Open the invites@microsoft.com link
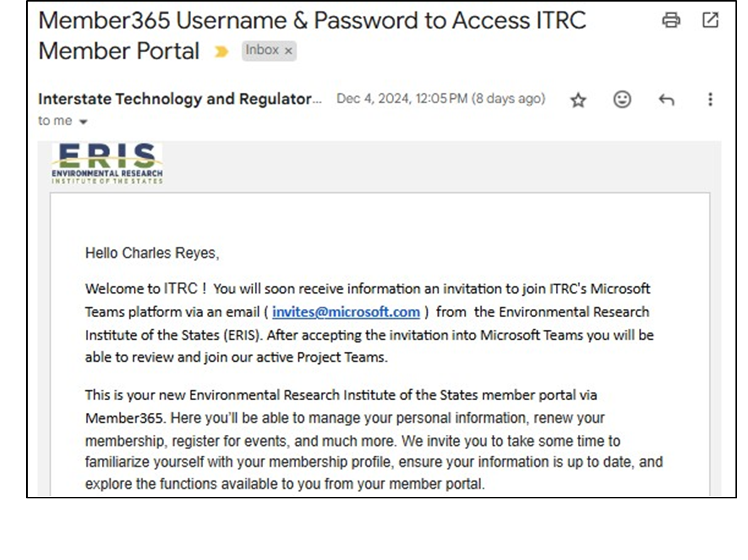Image resolution: width=748 pixels, height=560 pixels. 346,312
